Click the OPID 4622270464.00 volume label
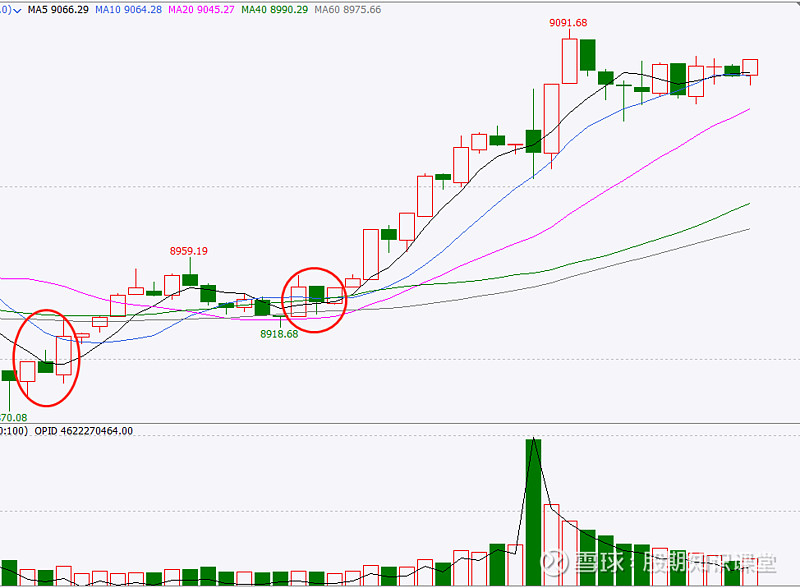The height and width of the screenshot is (588, 800). tap(84, 431)
